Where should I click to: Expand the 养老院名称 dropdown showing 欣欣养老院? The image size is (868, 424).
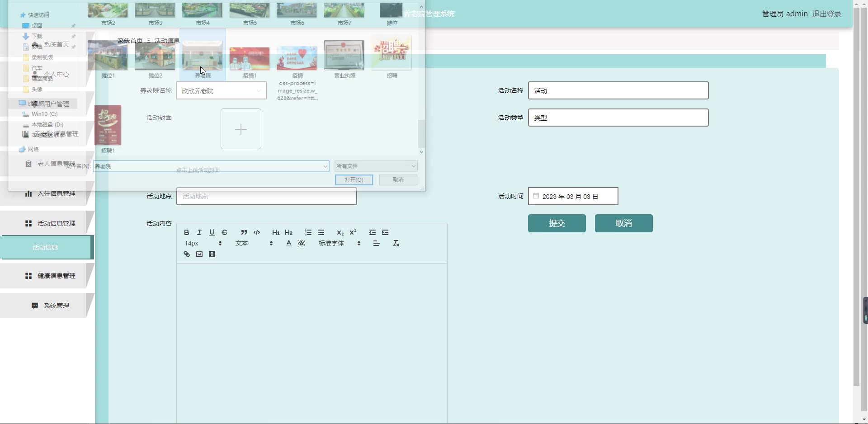pyautogui.click(x=222, y=91)
